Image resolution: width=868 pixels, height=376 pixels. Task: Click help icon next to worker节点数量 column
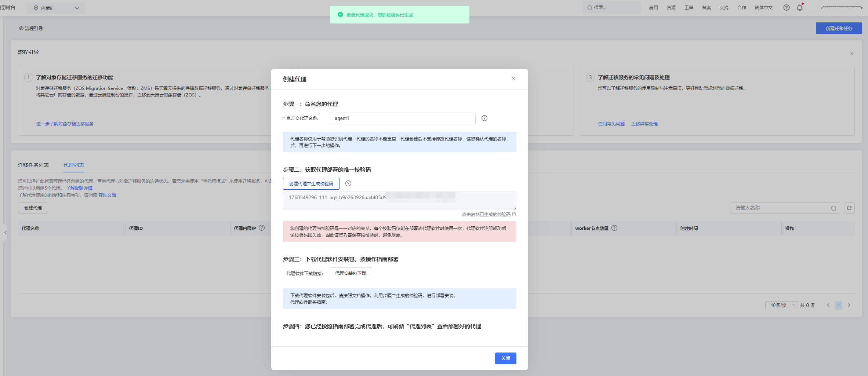pyautogui.click(x=614, y=228)
